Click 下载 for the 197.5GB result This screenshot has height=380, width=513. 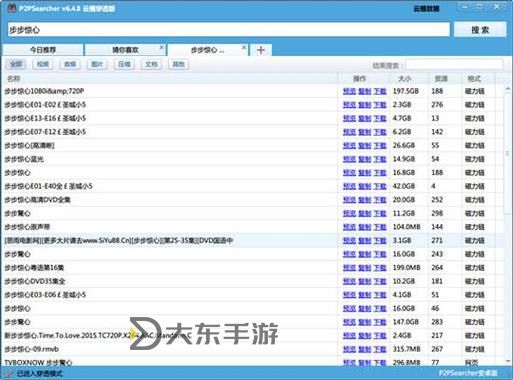point(380,91)
